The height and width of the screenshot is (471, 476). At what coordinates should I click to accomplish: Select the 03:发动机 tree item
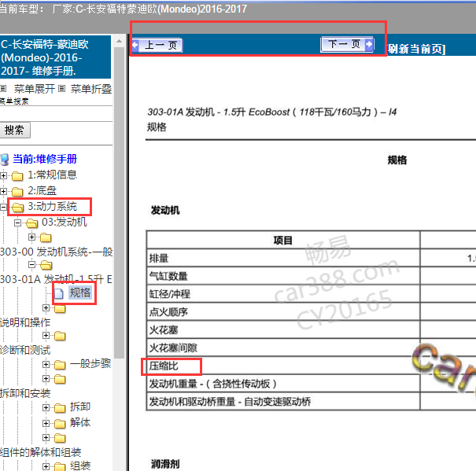click(x=65, y=223)
